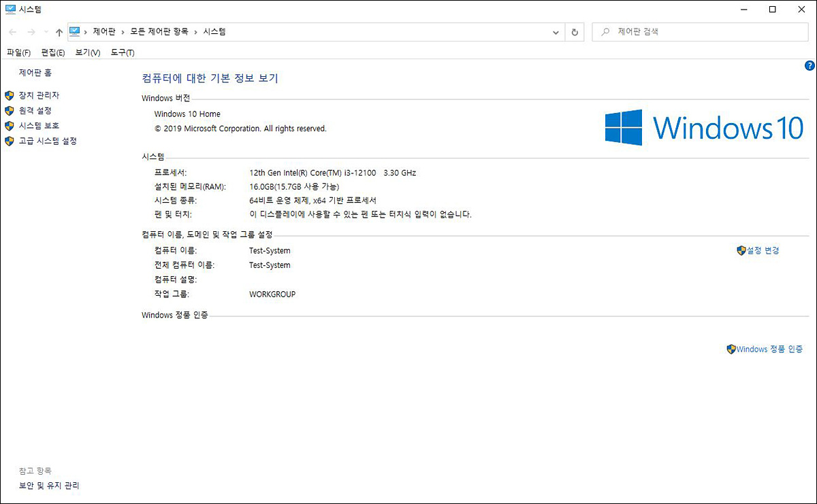Click the shield icon beside 시스템 보호

[x=10, y=126]
